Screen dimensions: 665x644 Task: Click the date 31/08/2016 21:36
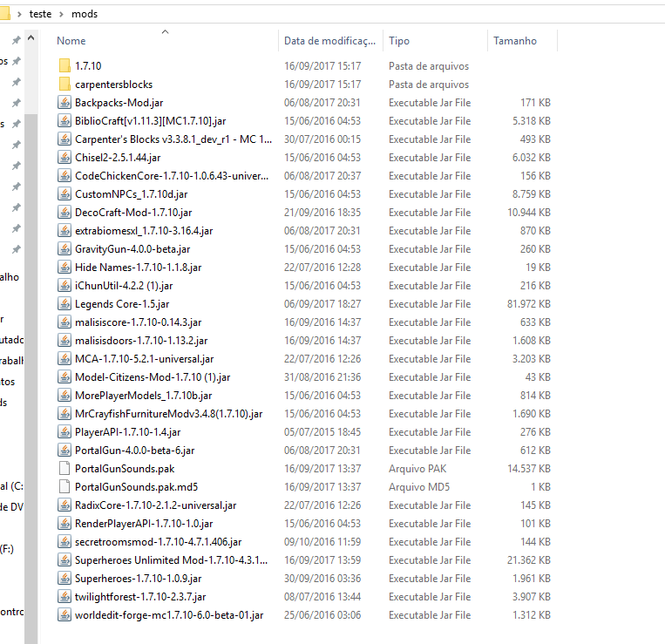tap(322, 377)
